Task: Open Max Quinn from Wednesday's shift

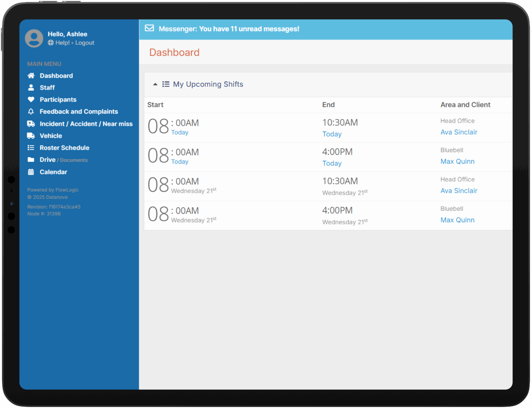Action: click(457, 220)
